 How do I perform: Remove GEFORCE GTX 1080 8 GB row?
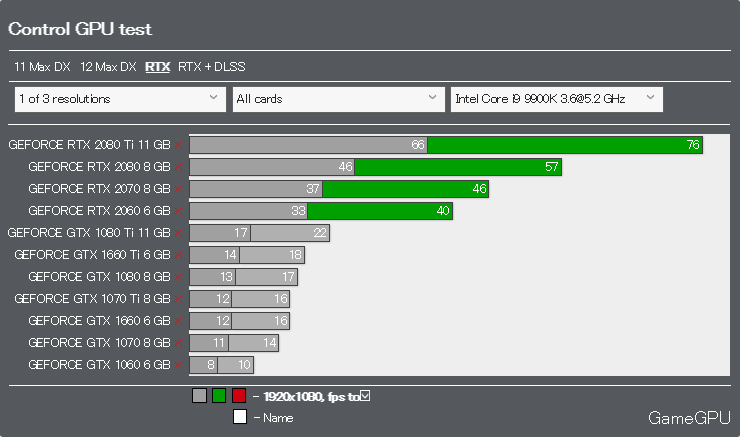click(178, 277)
